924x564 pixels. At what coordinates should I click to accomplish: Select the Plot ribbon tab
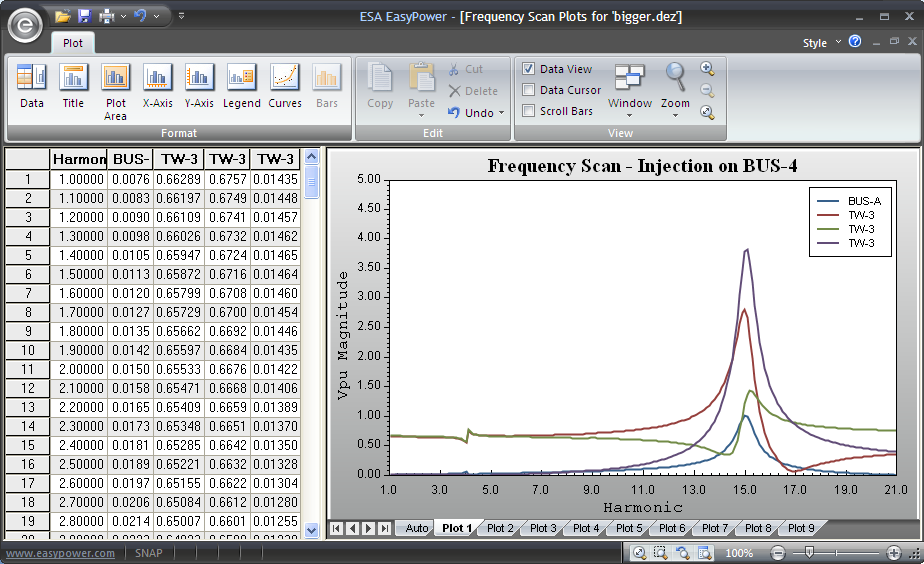72,43
